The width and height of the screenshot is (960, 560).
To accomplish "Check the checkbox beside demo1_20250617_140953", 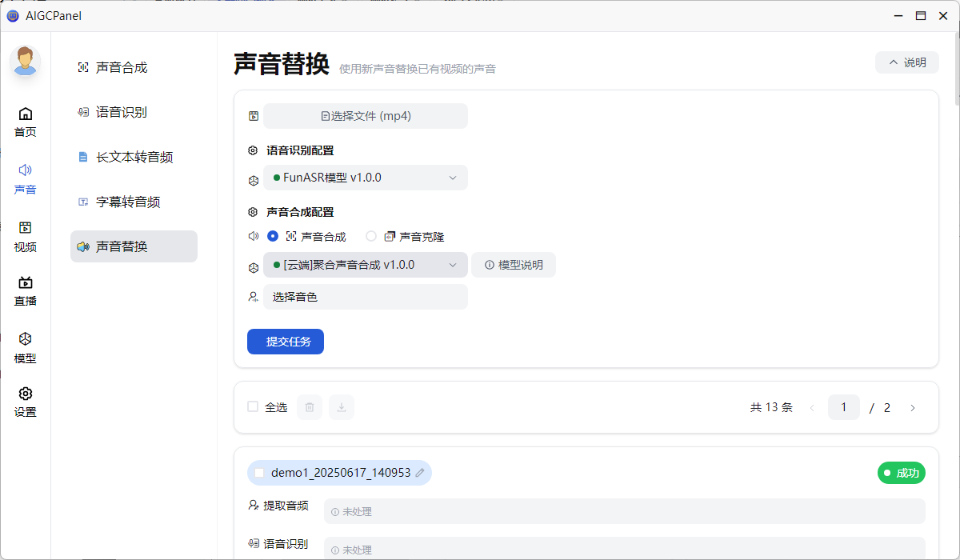I will click(258, 472).
